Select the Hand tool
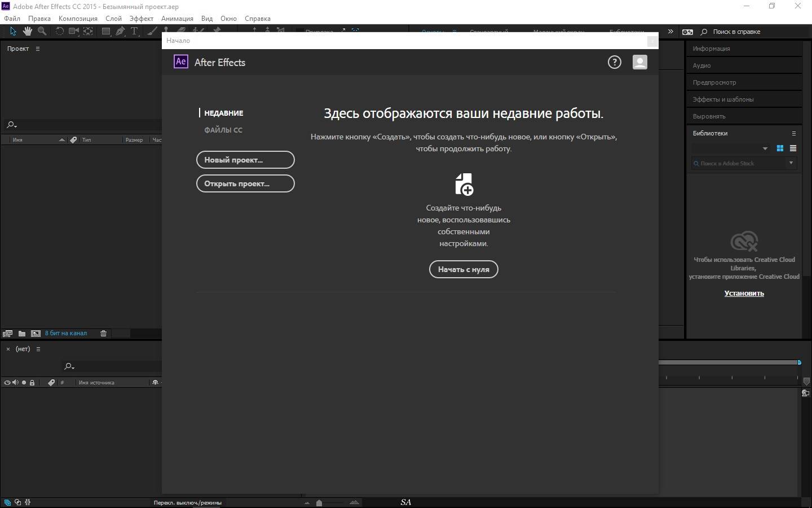The height and width of the screenshot is (508, 812). tap(27, 31)
